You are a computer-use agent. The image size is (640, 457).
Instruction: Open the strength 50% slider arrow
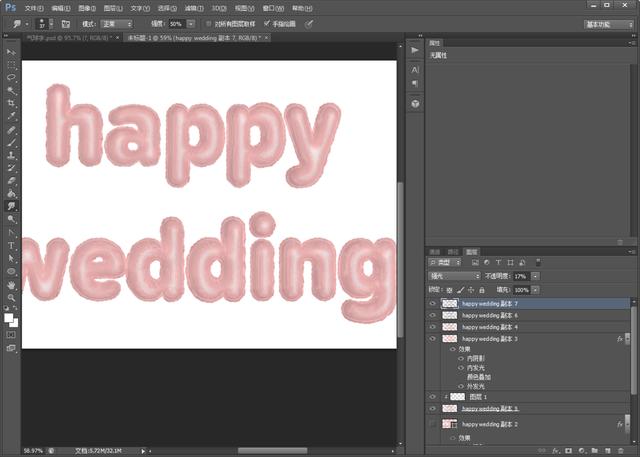click(x=191, y=24)
